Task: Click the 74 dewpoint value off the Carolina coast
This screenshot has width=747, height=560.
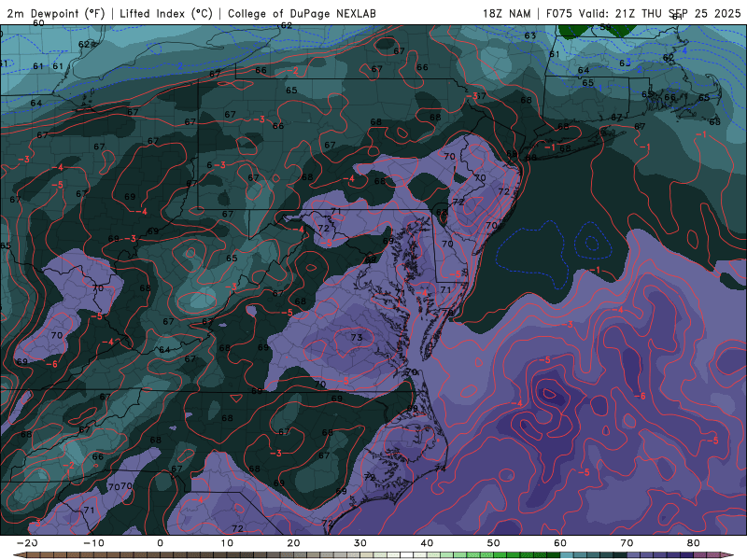Action: click(440, 469)
